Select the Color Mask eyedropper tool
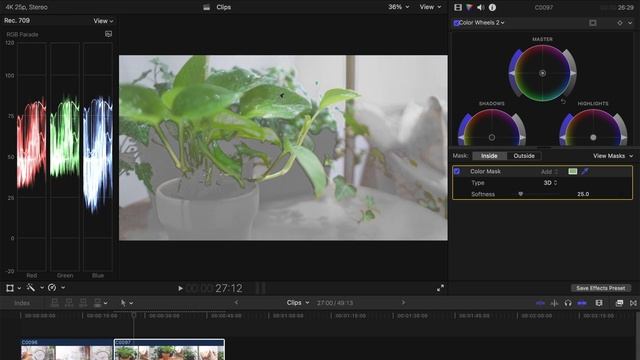The width and height of the screenshot is (640, 360). [585, 171]
